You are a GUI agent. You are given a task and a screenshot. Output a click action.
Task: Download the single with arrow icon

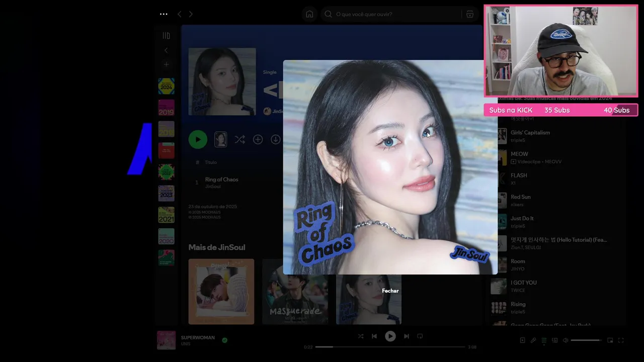click(x=276, y=140)
